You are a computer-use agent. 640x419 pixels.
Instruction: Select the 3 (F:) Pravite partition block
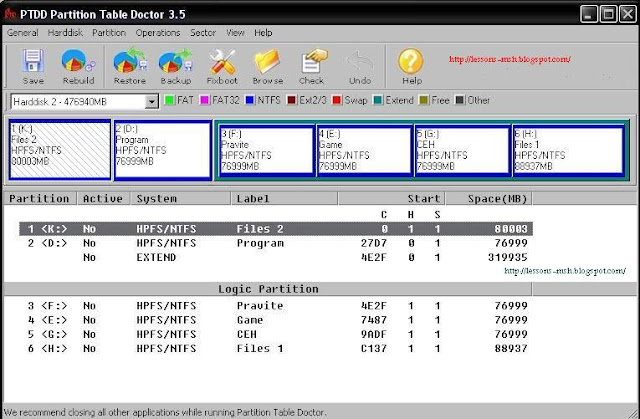(x=267, y=151)
